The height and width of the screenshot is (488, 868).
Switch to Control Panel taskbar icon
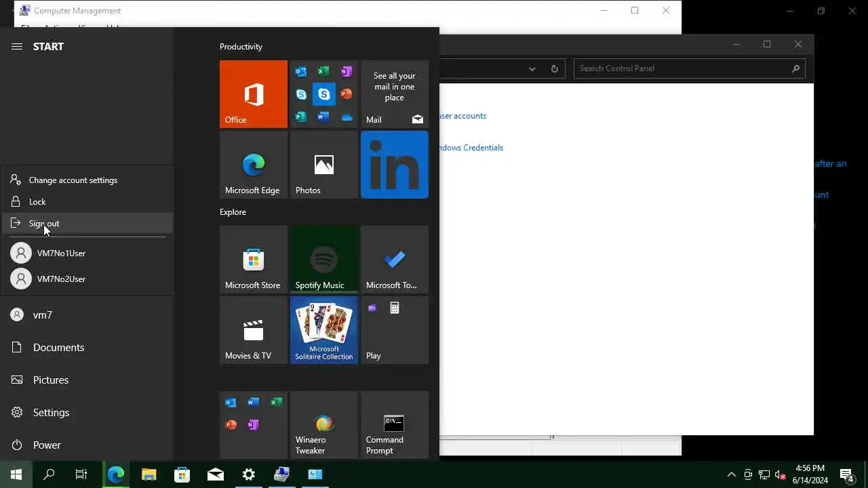(x=315, y=474)
